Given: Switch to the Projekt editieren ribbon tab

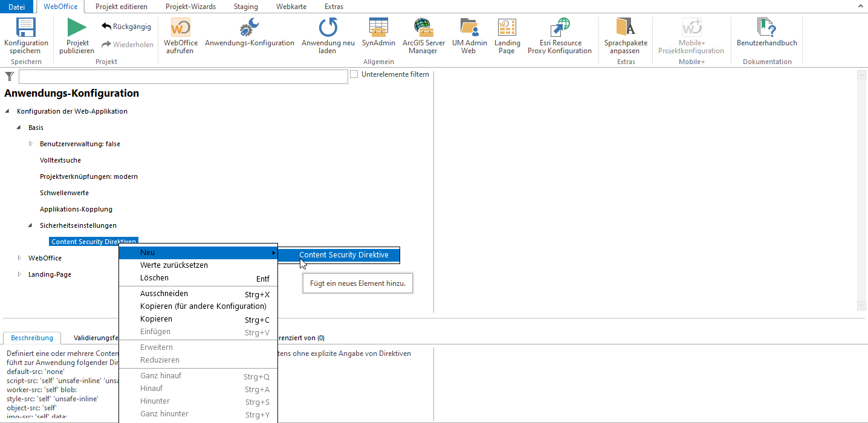Looking at the screenshot, I should click(121, 7).
